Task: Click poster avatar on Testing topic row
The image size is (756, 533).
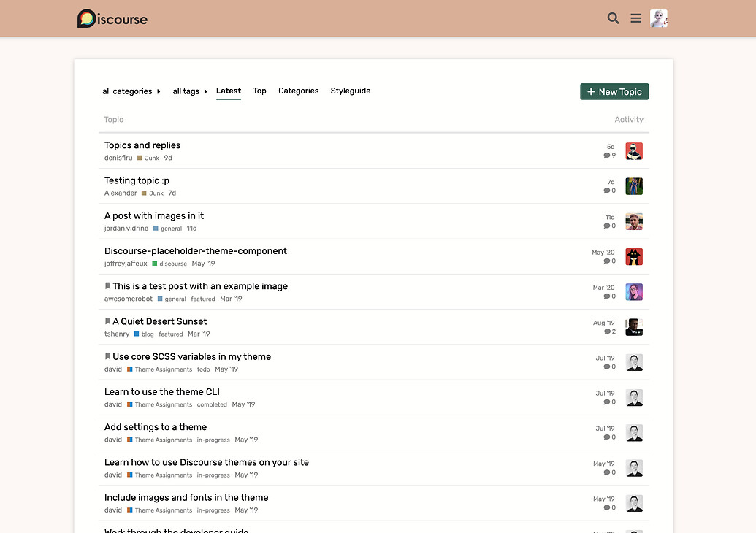Action: (x=633, y=186)
